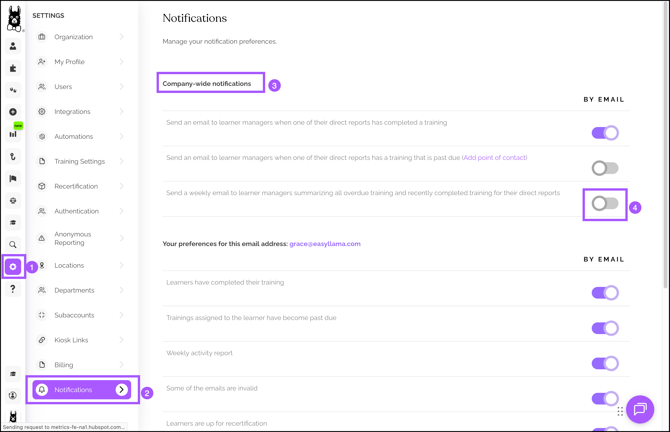Go to Departments settings
The height and width of the screenshot is (432, 670).
point(74,290)
